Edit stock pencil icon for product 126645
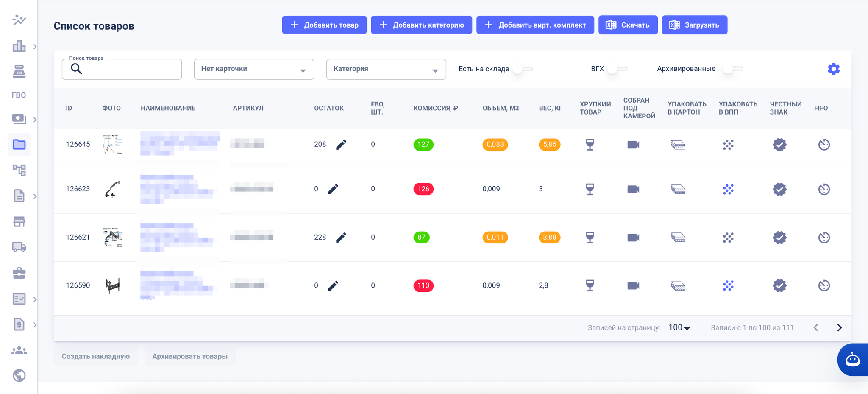The image size is (868, 394). [341, 145]
